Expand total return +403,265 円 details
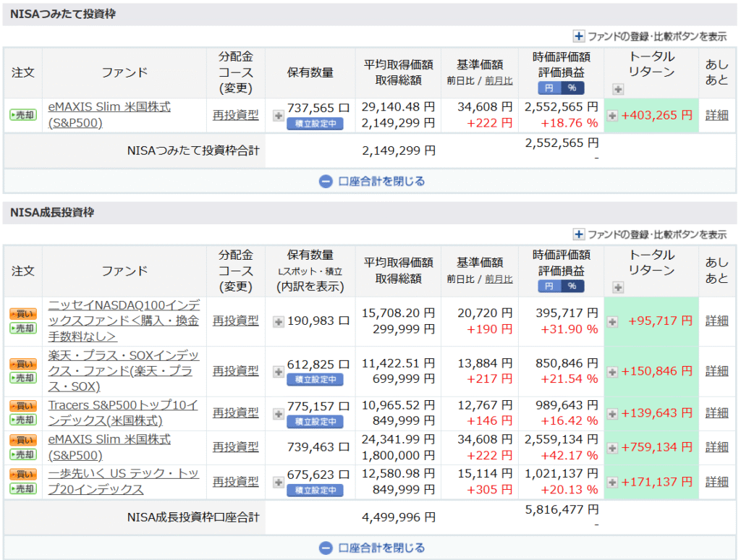Viewport: 741px width, 560px height. 612,115
